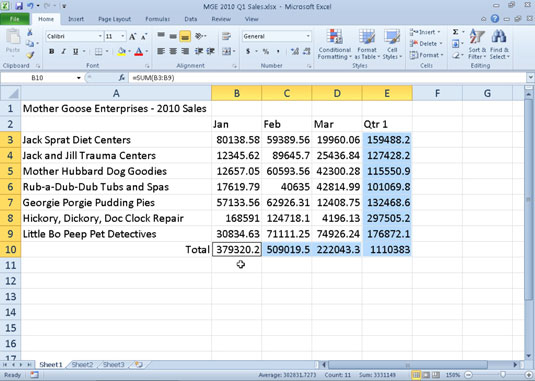
Task: Select cell E10 containing 1110383
Action: point(387,250)
